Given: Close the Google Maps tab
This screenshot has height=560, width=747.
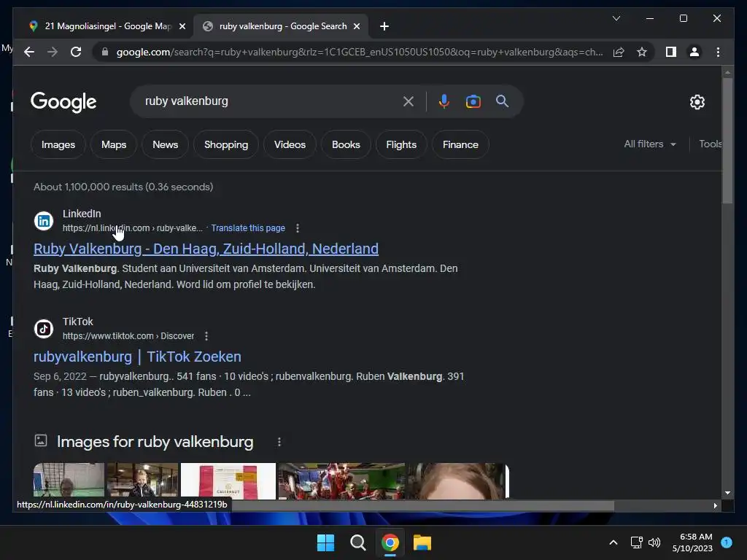Looking at the screenshot, I should tap(182, 26).
